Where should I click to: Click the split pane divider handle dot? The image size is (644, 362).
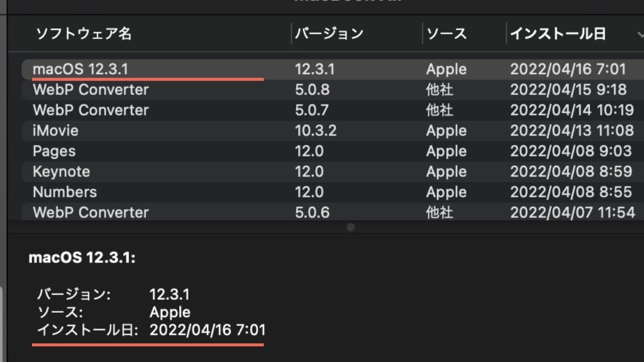pos(351,228)
